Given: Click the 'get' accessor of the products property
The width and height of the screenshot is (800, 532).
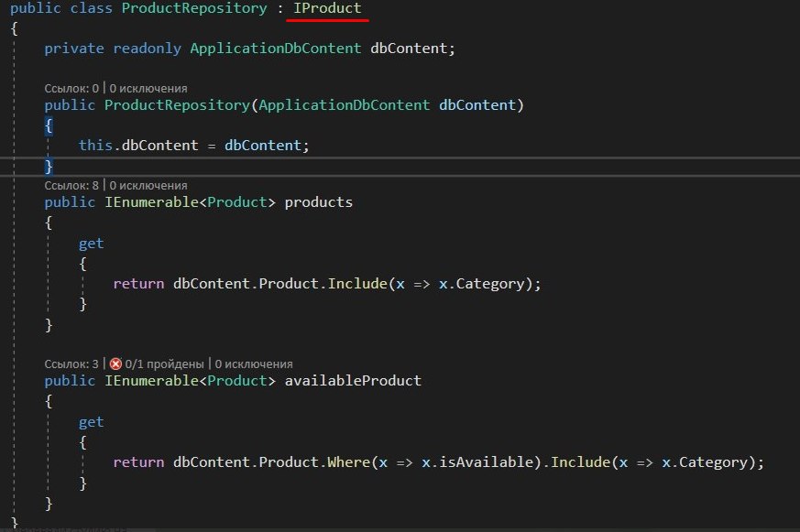Looking at the screenshot, I should pyautogui.click(x=92, y=244).
